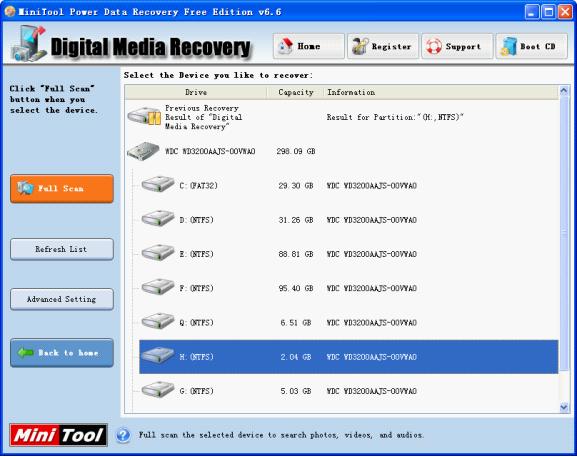Viewport: 577px width, 457px height.
Task: Click the scrollbar down arrow in device list
Action: coord(564,407)
